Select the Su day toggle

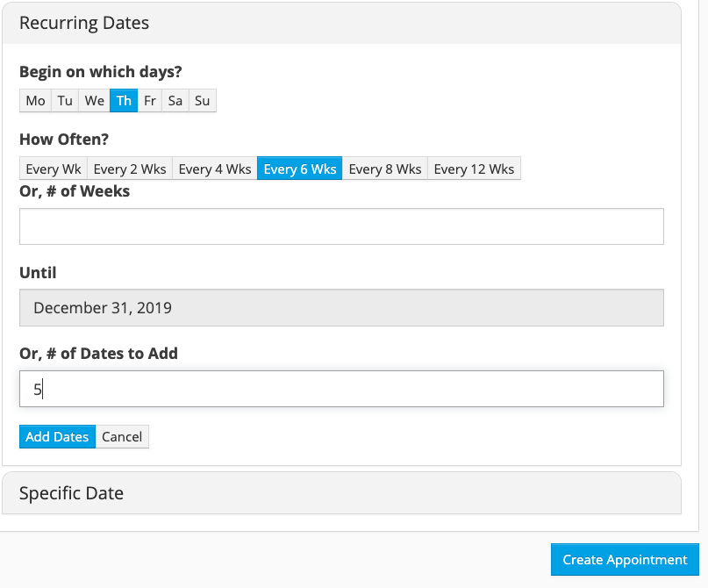click(203, 100)
